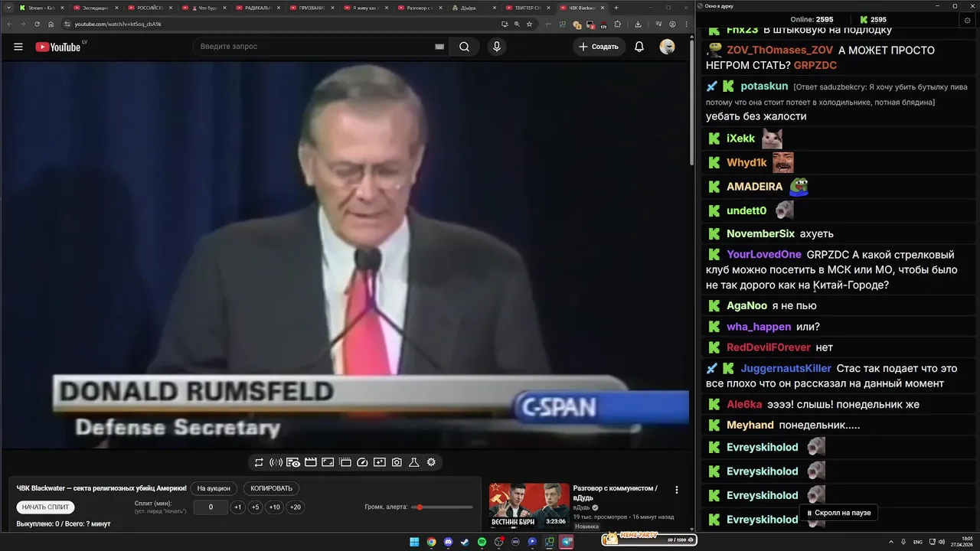Click the На аукцион button
The width and height of the screenshot is (980, 551).
214,488
